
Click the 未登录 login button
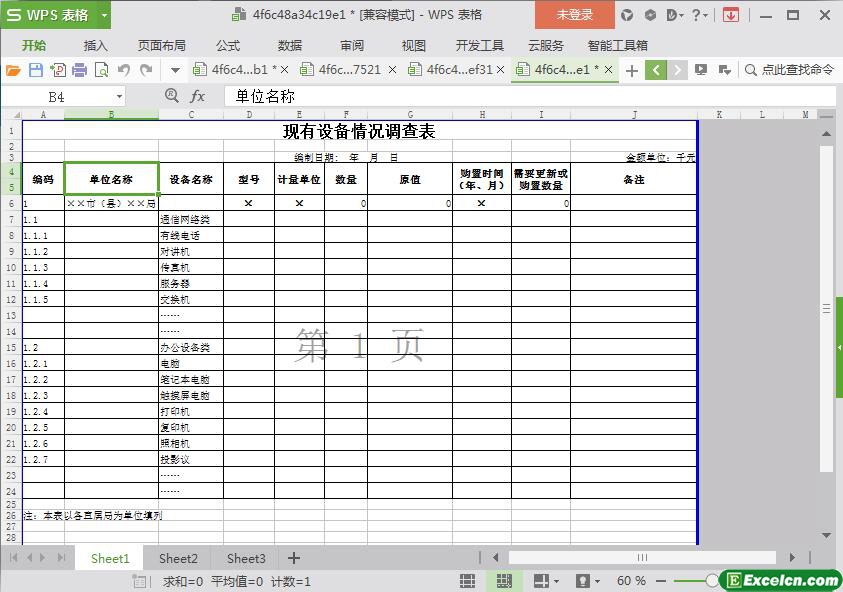pyautogui.click(x=574, y=15)
